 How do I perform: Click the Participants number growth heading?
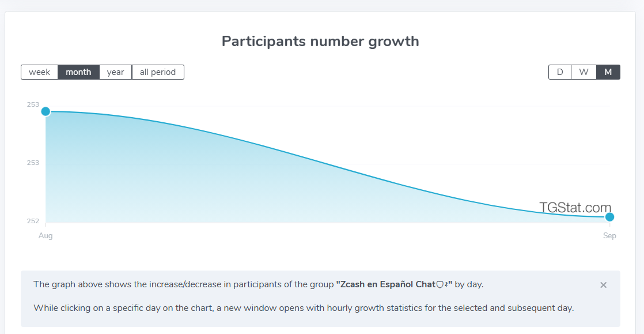coord(320,42)
